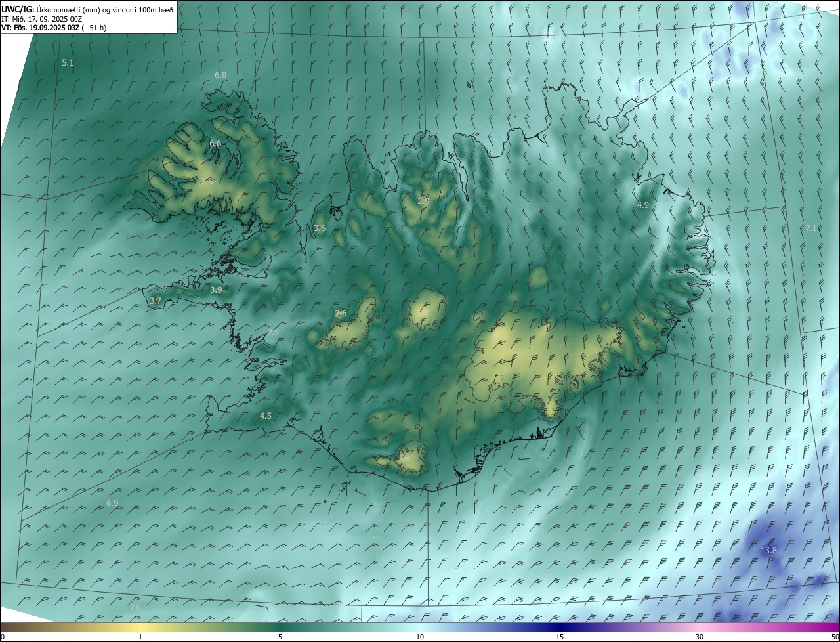Click the 4.9 value label
840x642 pixels.
point(643,205)
